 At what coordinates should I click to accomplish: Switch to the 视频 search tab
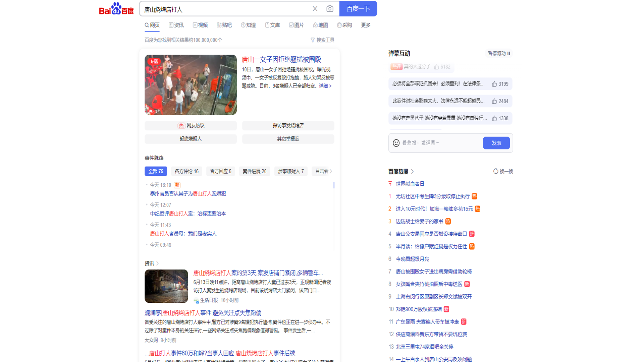coord(200,25)
